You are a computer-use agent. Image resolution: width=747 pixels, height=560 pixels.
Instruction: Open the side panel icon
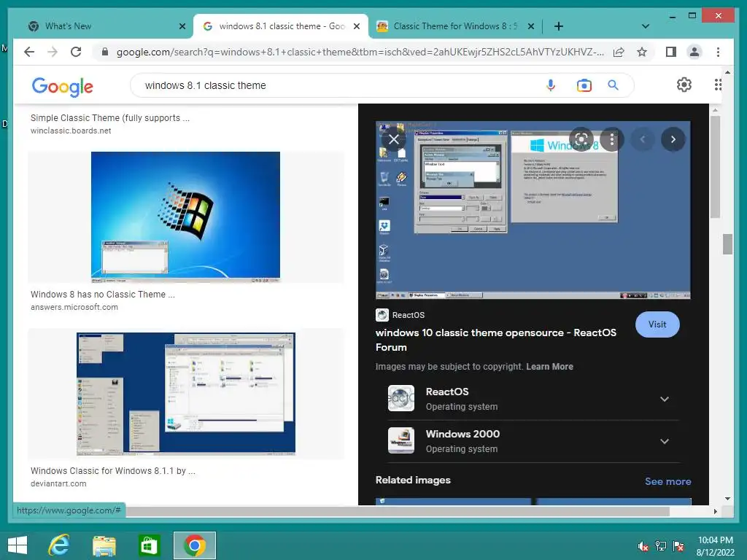click(671, 52)
